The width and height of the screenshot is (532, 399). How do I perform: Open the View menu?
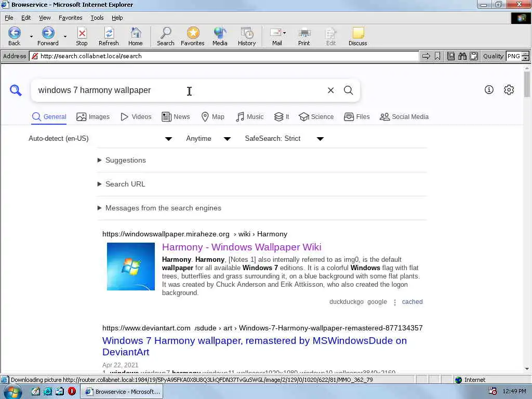45,18
